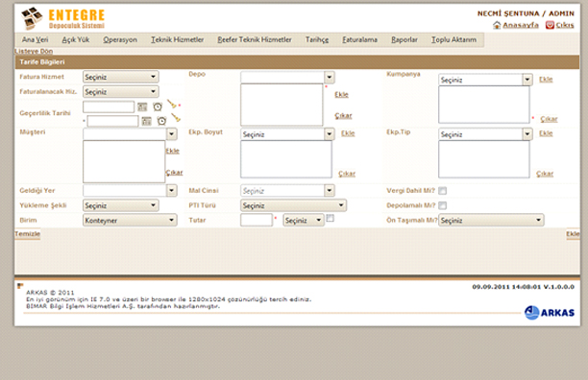Click inside the Depo list box
The image size is (588, 380).
click(282, 105)
